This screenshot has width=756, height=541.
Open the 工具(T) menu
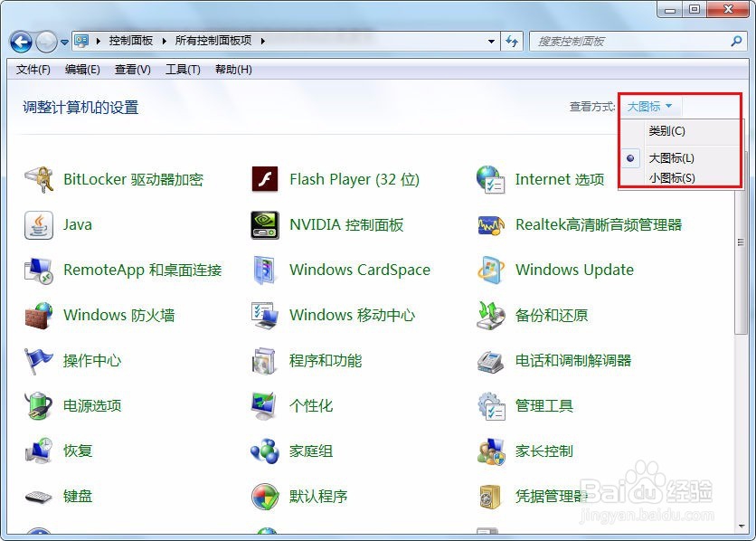point(183,70)
